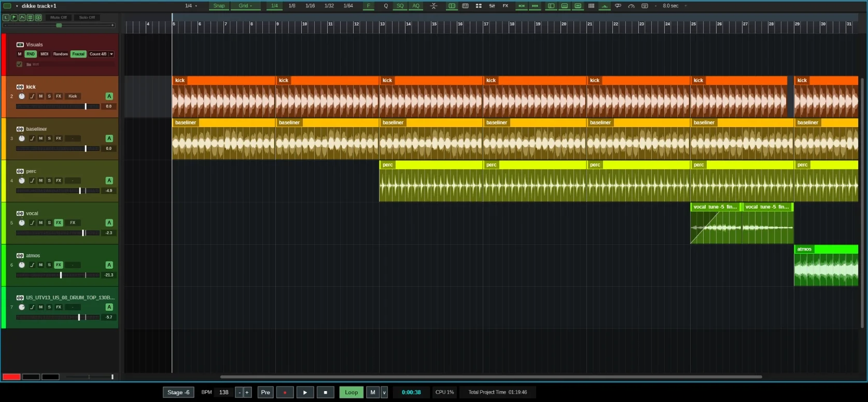Screen dimensions: 868x402
Task: Select the 1/8 grid division
Action: pos(292,6)
